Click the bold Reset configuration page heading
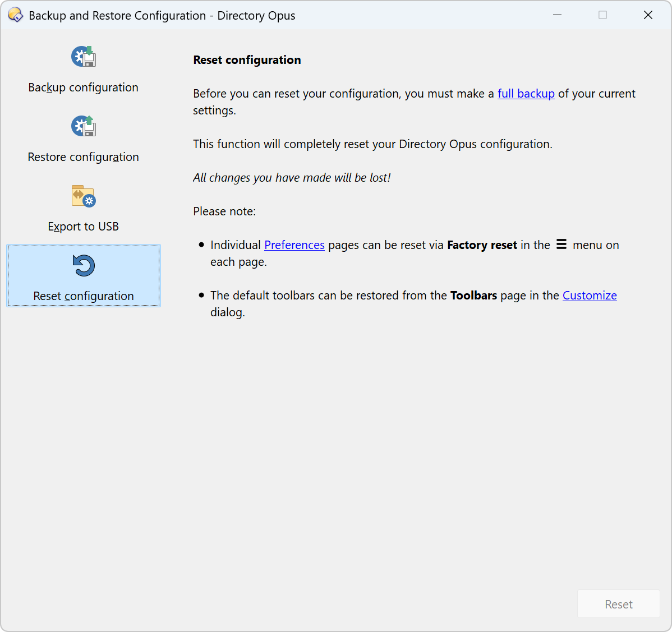Viewport: 672px width, 632px height. point(247,60)
